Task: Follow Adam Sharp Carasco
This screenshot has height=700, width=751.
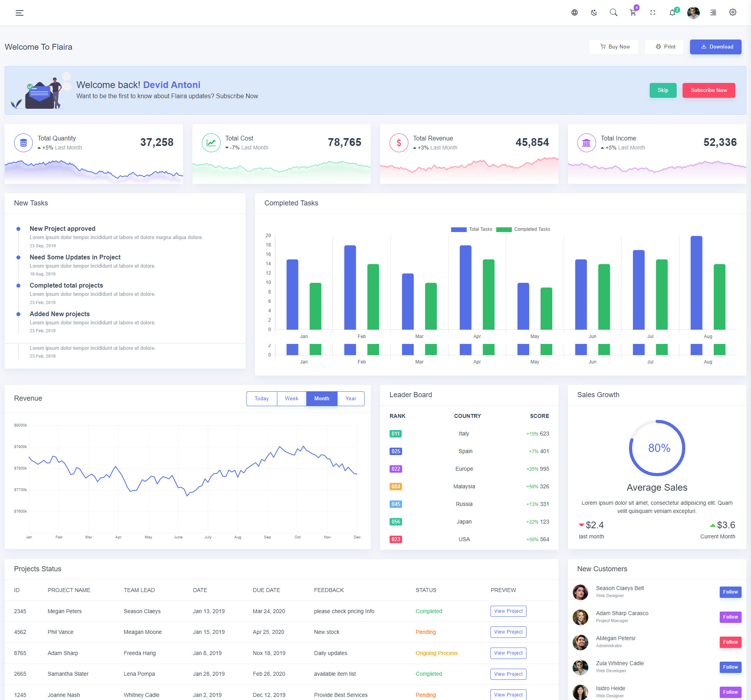Action: coord(730,617)
